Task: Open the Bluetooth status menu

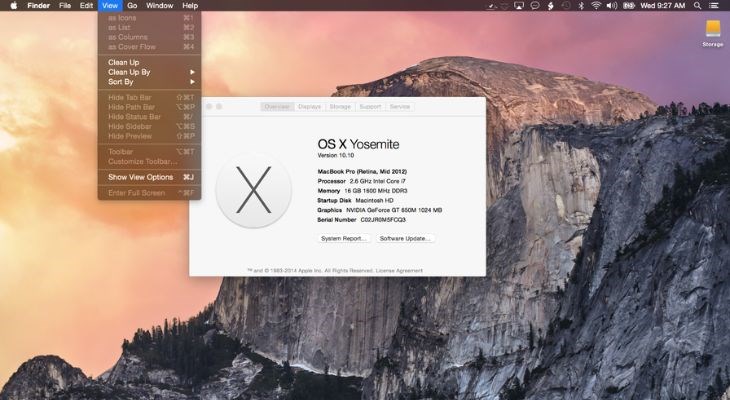Action: 581,6
